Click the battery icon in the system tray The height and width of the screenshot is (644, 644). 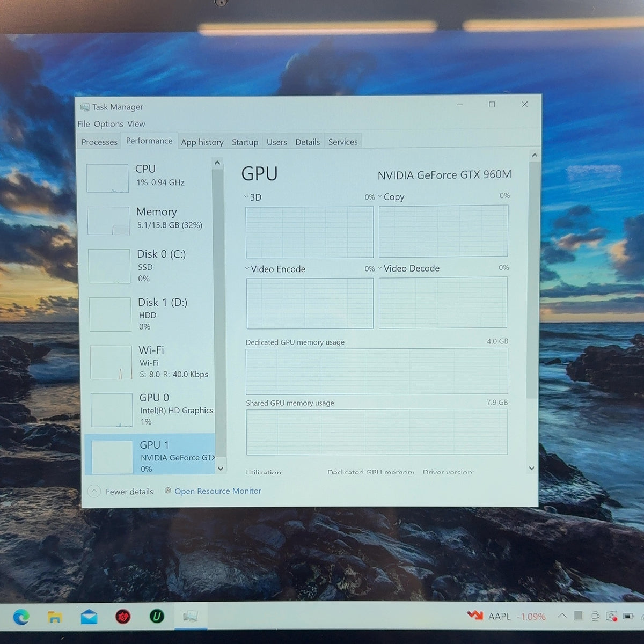coord(628,616)
